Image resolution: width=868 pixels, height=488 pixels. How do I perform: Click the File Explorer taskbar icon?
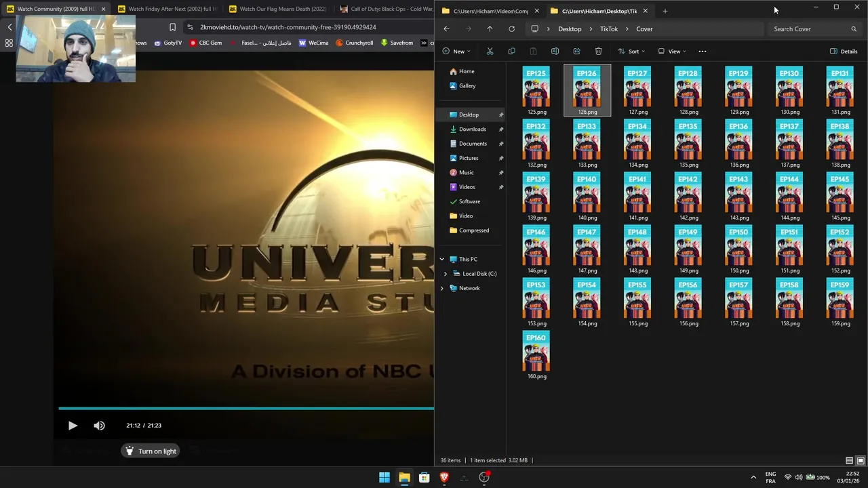[404, 477]
